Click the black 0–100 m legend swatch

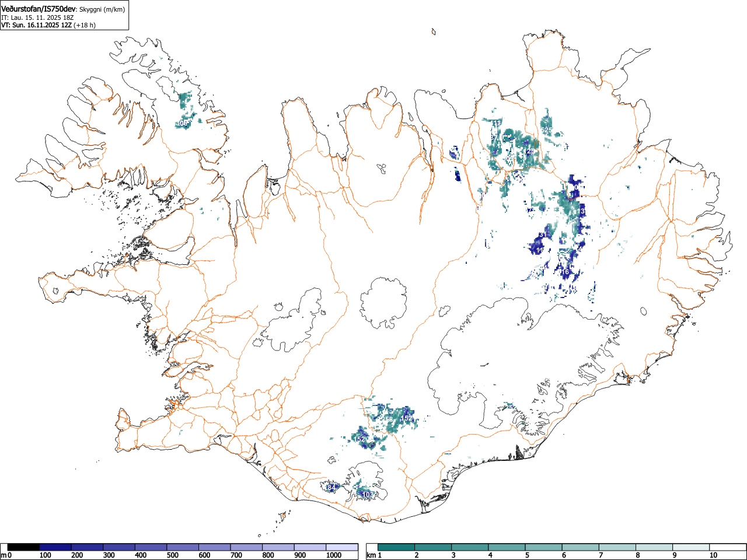tap(24, 547)
